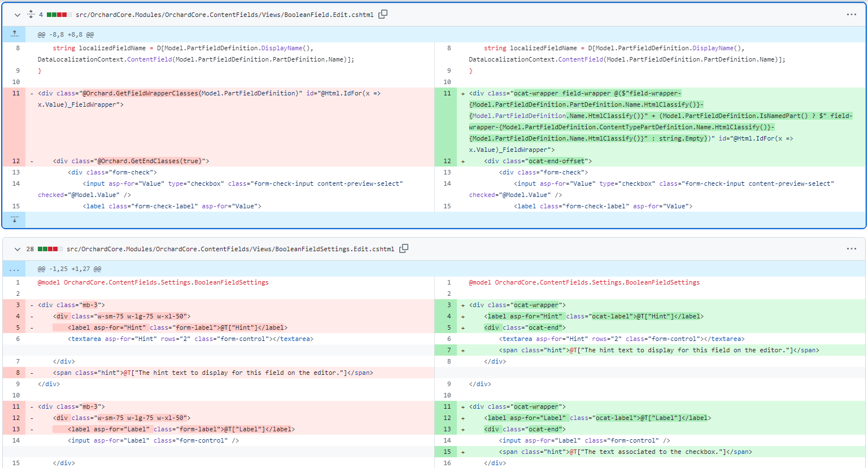Click added line number 7 for hint span
Viewport: 868px width, 468px height.
point(446,350)
